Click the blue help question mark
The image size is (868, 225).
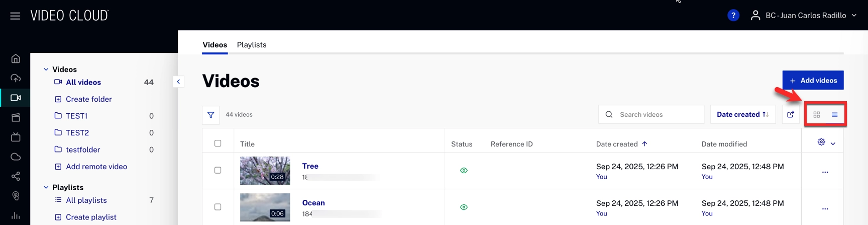coord(733,16)
